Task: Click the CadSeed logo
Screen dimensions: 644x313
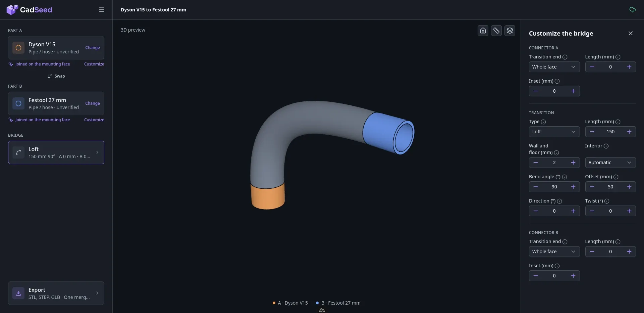Action: (29, 10)
